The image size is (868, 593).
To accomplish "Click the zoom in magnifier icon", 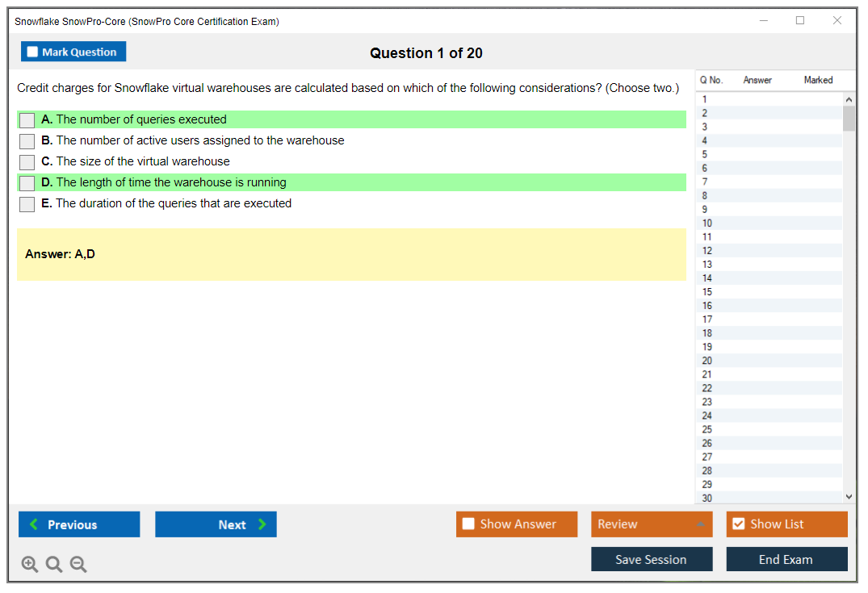I will pyautogui.click(x=30, y=564).
